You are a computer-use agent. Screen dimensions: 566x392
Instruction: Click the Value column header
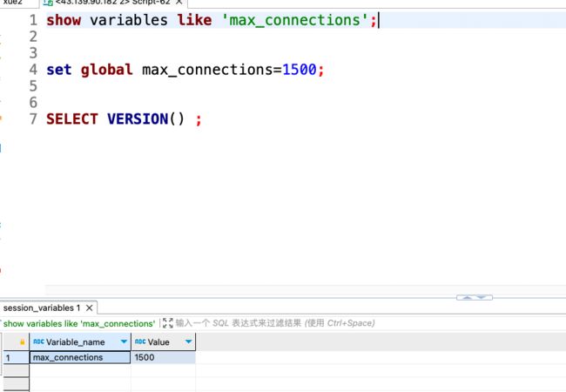[x=163, y=341]
